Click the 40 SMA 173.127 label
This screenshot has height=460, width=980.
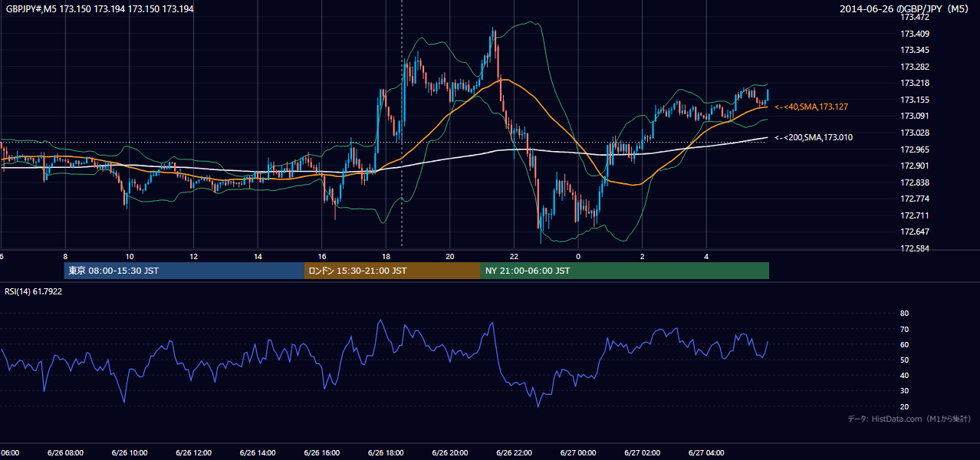click(x=811, y=107)
